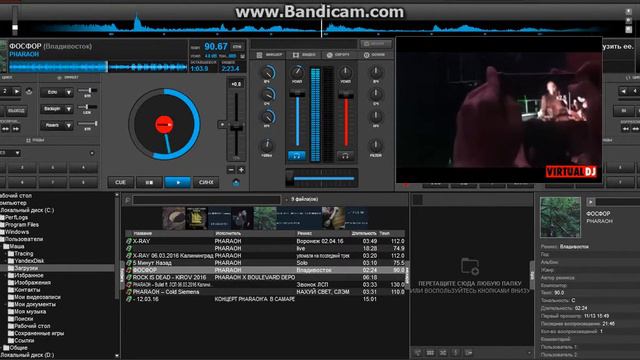Click the grid icon in sideview bottom toolbar
The height and width of the screenshot is (360, 640).
tap(430, 353)
